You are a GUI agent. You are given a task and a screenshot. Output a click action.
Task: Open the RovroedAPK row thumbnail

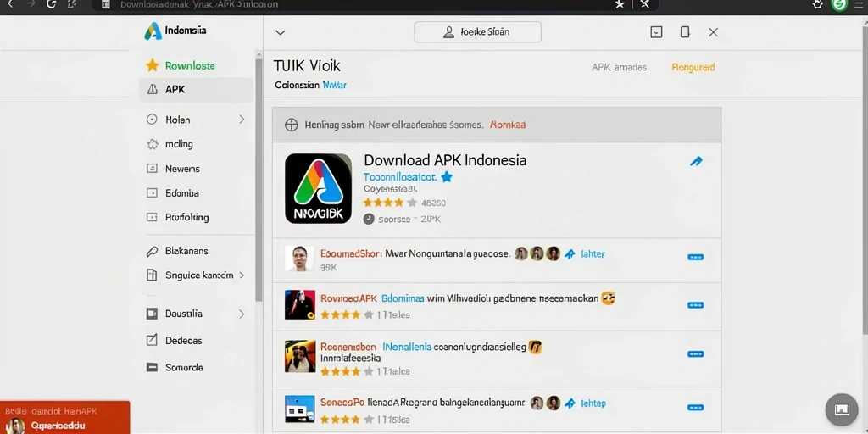(x=300, y=304)
